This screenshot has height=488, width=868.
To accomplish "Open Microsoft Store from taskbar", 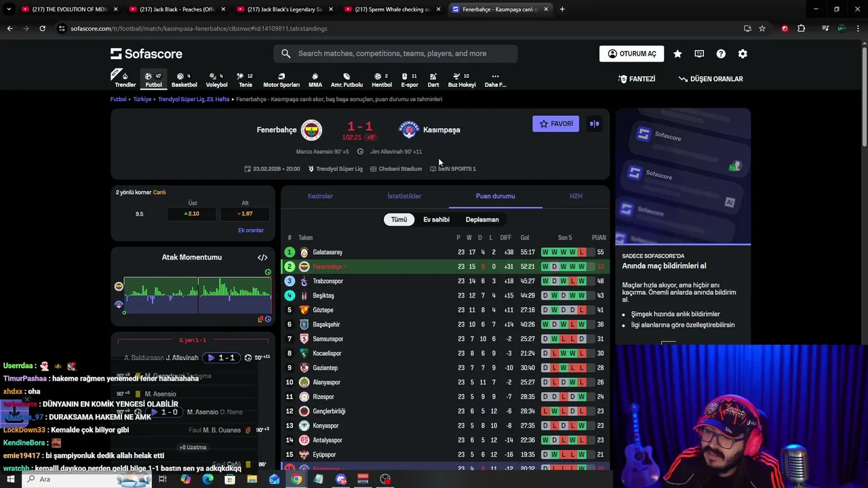I will click(x=230, y=479).
